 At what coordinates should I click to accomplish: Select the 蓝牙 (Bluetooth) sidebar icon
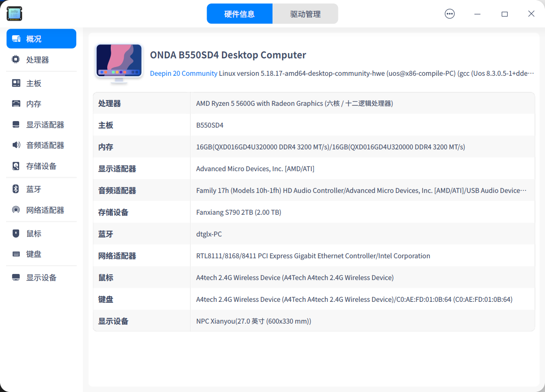15,189
